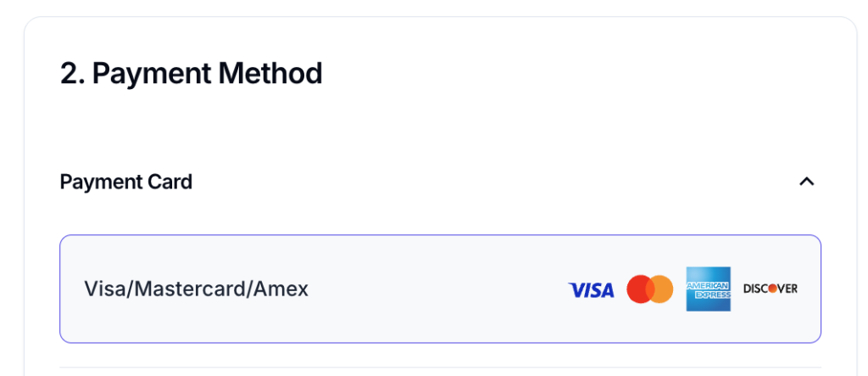This screenshot has width=868, height=376.
Task: Collapse the Payment Card section chevron
Action: tap(807, 182)
